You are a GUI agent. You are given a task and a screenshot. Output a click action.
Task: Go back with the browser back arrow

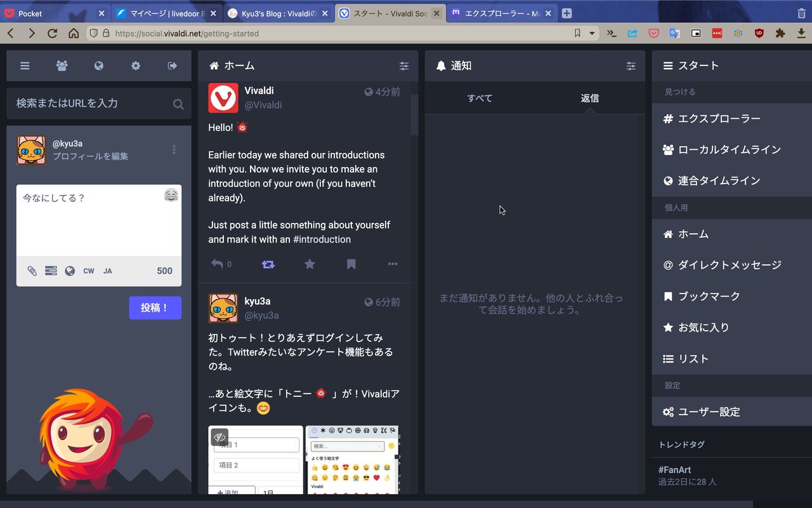(x=11, y=34)
